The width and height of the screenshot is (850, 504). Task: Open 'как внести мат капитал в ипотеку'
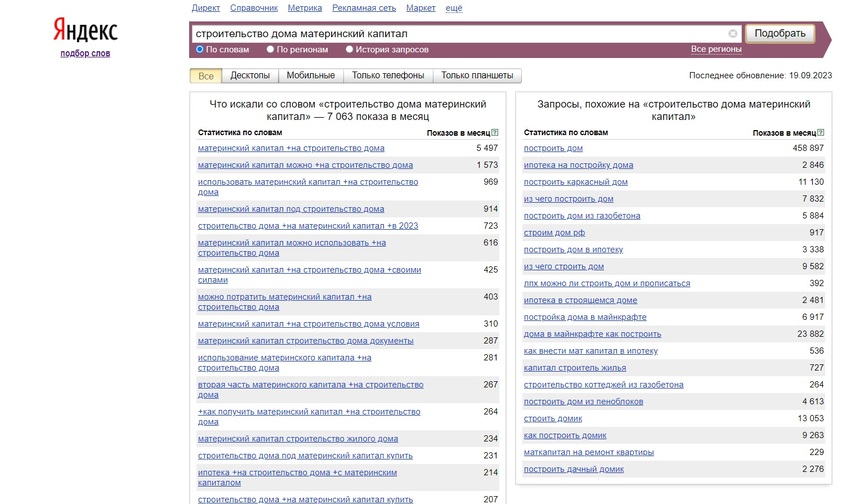591,351
